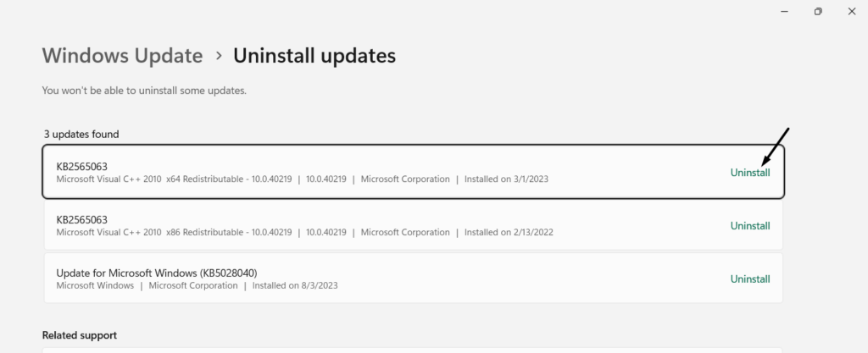Screen dimensions: 868x353
Task: Go back to Windows Update breadcrumb
Action: click(x=122, y=56)
